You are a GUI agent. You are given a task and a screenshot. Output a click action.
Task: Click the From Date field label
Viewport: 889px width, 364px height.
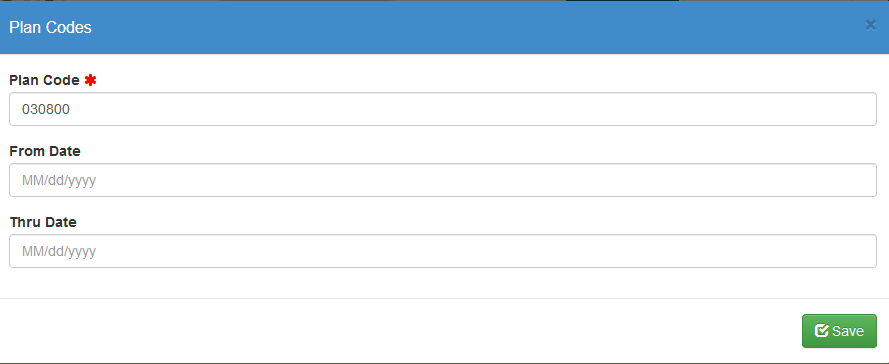pyautogui.click(x=45, y=151)
